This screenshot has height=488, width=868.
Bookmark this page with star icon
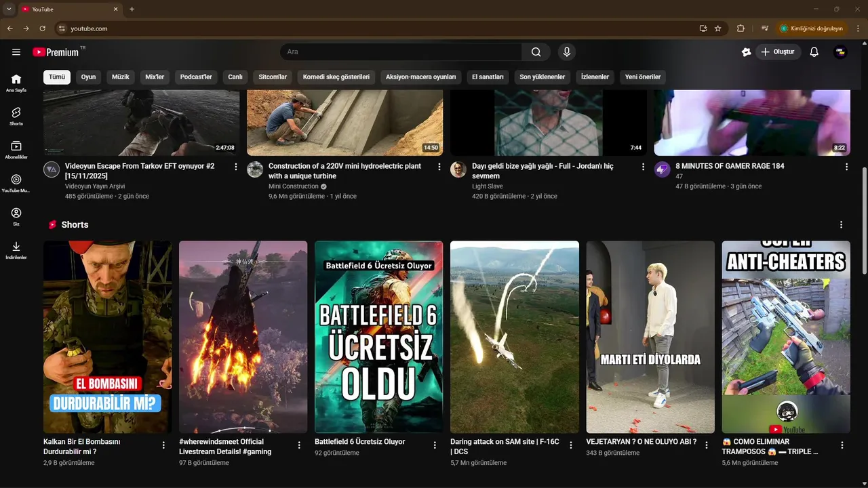click(718, 28)
